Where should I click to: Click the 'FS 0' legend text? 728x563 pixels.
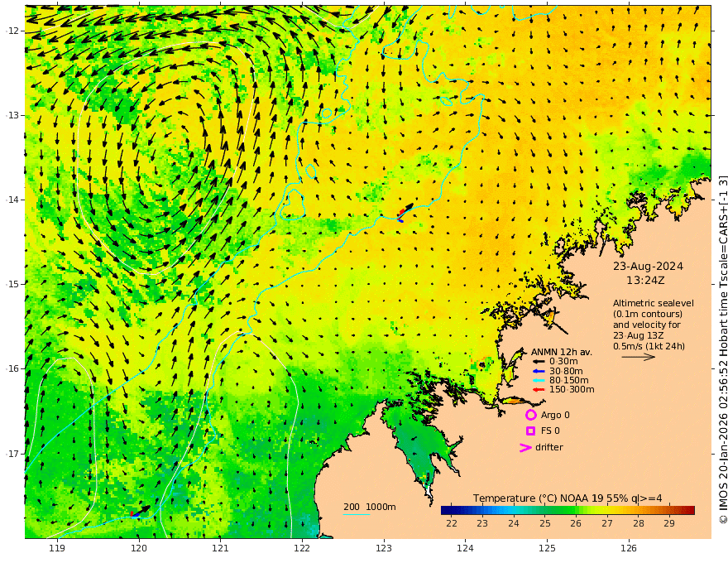click(x=550, y=431)
